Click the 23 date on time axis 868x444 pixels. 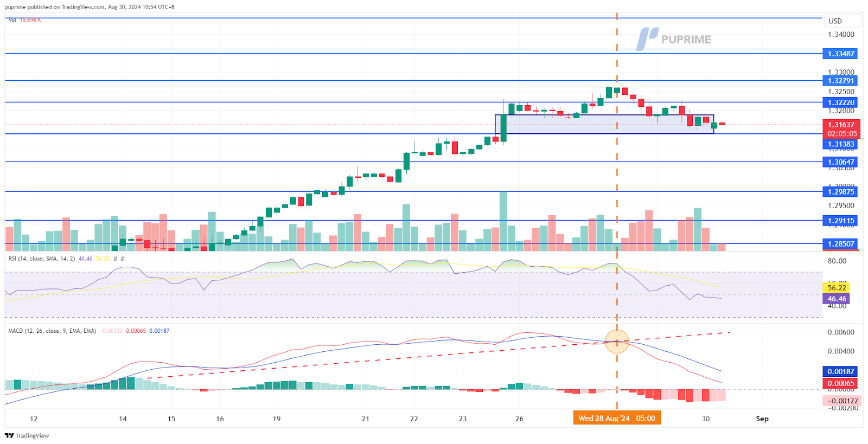pyautogui.click(x=462, y=419)
